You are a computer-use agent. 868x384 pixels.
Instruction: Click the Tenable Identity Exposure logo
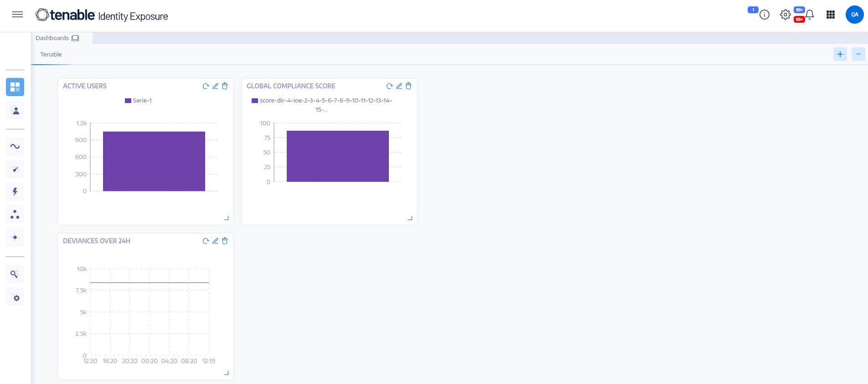tap(102, 15)
